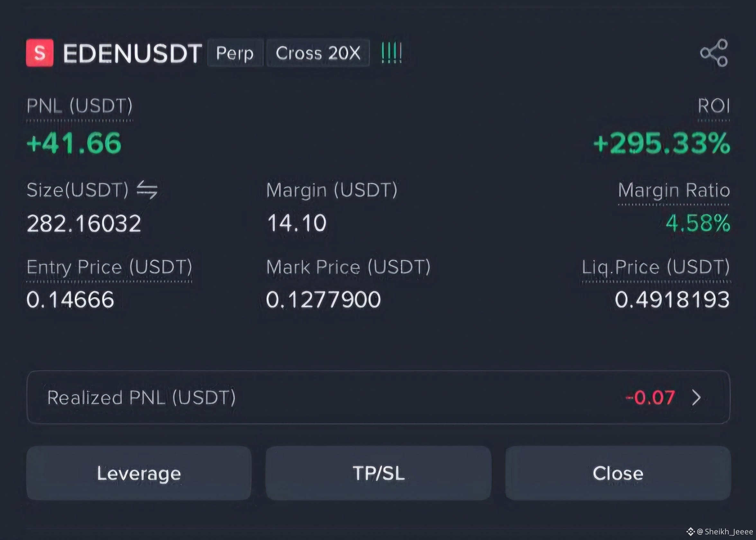Tap the share icon for the position
The image size is (756, 540).
[714, 52]
